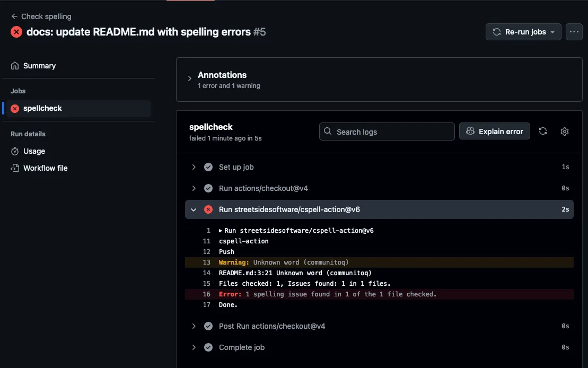This screenshot has width=588, height=368.
Task: Click the Workflow file icon
Action: click(15, 168)
